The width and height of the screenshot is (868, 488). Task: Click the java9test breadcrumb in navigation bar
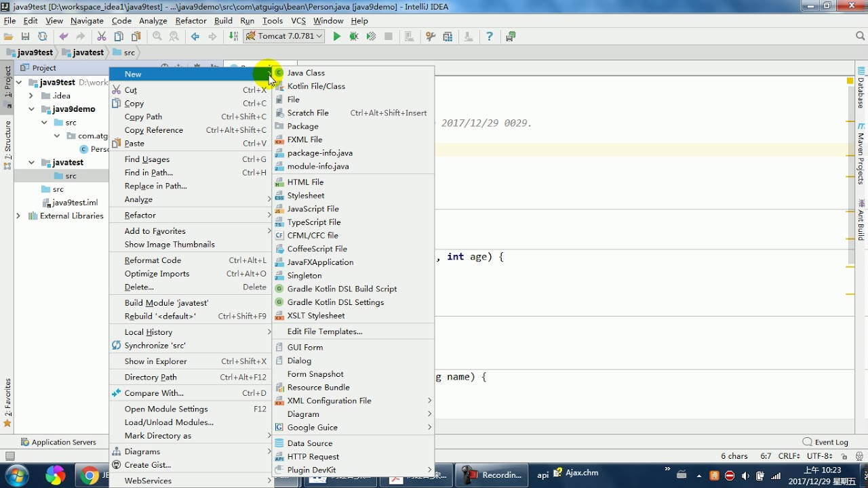[30, 52]
